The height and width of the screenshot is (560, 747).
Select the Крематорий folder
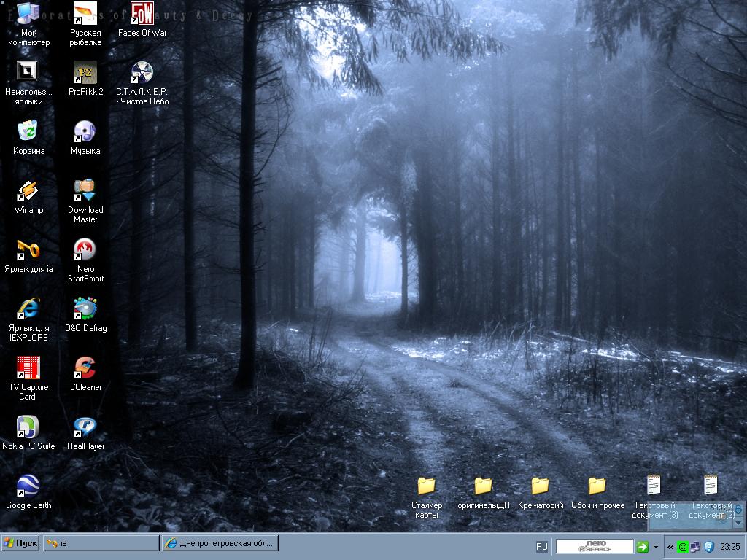click(x=540, y=487)
